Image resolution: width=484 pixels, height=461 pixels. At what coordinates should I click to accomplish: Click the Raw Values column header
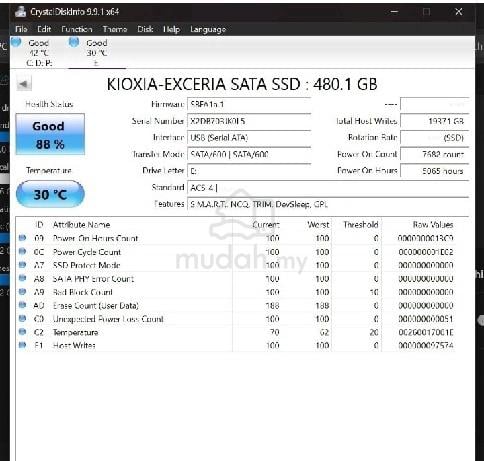pyautogui.click(x=433, y=225)
